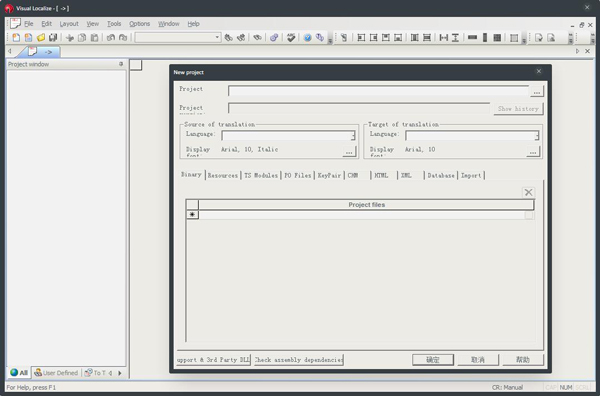Click the open folder toolbar icon
The width and height of the screenshot is (600, 396).
(41, 37)
